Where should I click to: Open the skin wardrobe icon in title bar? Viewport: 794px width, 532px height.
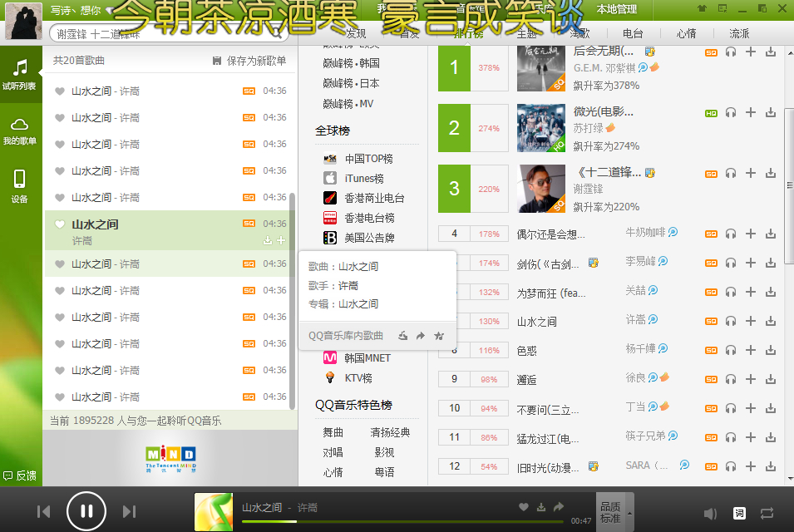coord(702,8)
